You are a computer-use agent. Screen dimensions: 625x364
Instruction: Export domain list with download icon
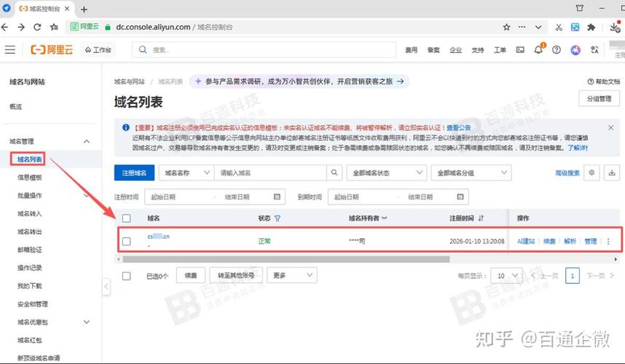(612, 173)
